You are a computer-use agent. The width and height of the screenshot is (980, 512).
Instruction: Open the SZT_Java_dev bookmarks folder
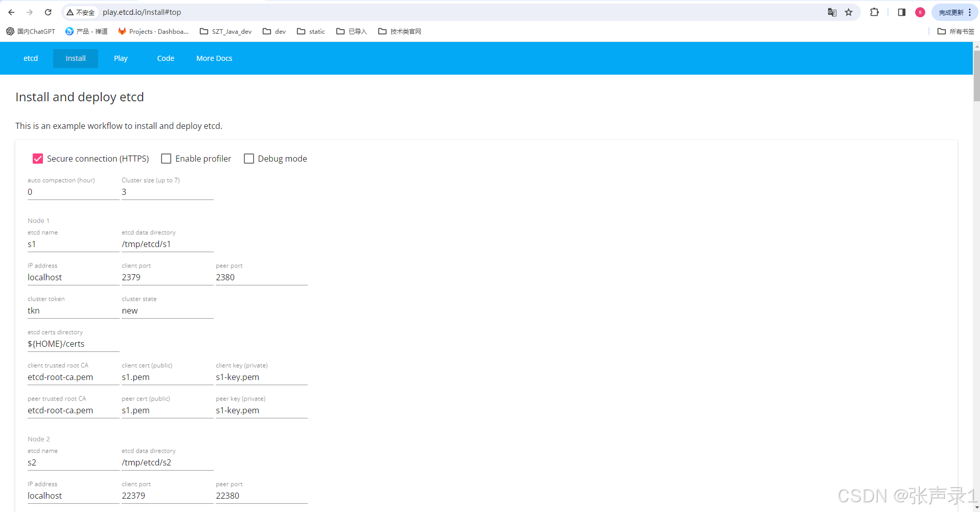[226, 31]
